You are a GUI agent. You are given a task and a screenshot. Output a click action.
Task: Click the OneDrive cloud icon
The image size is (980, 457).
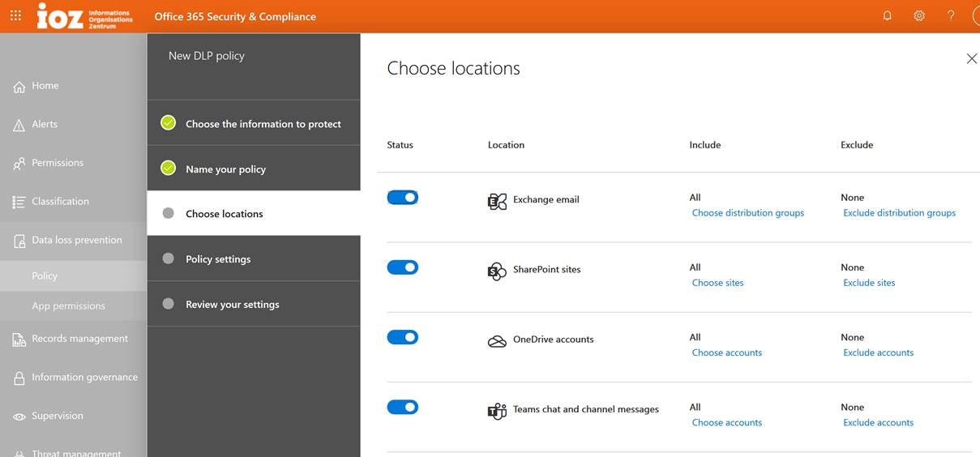pos(497,341)
